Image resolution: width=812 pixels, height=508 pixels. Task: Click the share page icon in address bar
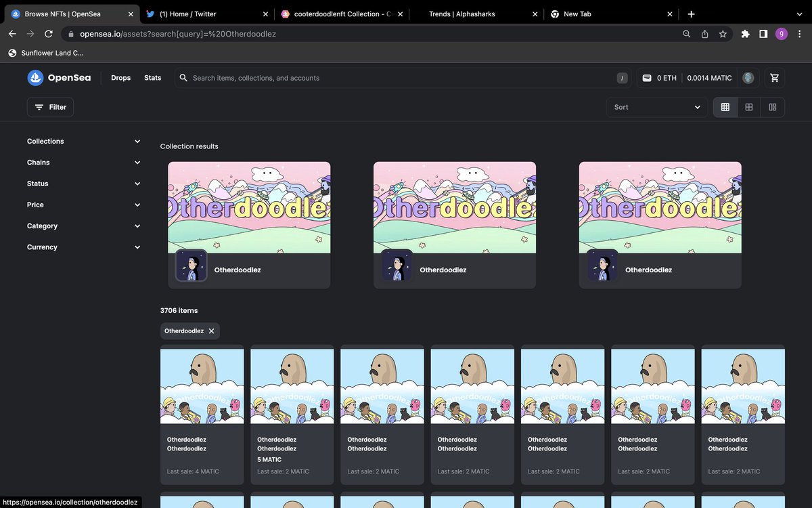point(704,34)
